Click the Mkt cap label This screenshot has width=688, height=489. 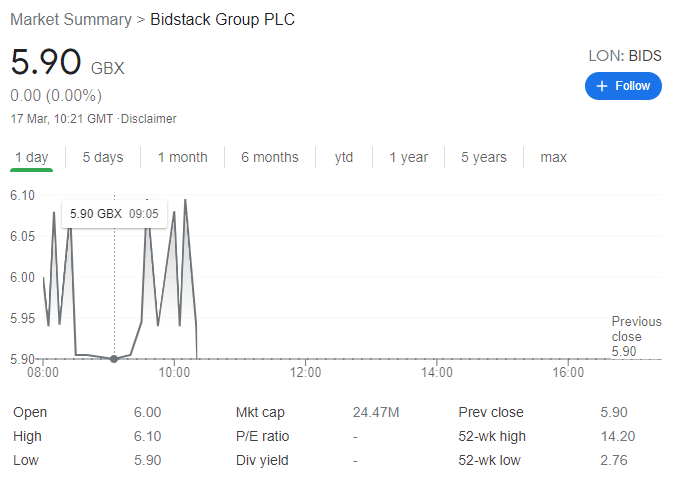pos(260,412)
